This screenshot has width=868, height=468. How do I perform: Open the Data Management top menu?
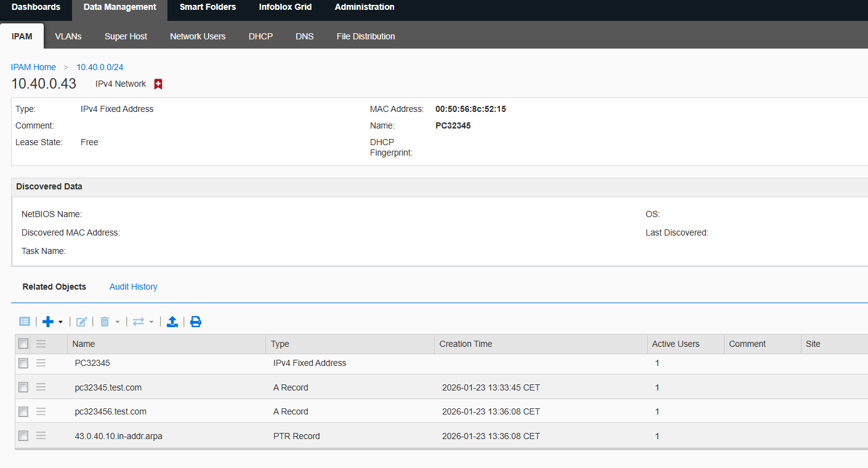coord(120,7)
